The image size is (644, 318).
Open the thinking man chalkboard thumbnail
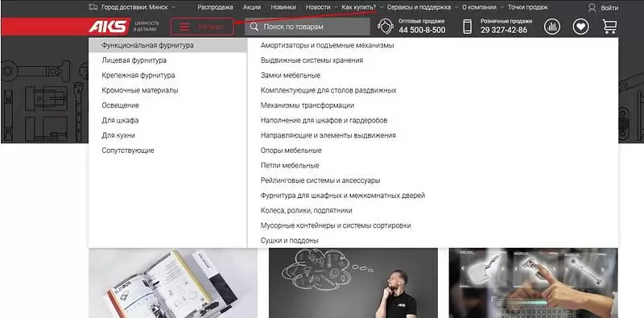[x=353, y=283]
